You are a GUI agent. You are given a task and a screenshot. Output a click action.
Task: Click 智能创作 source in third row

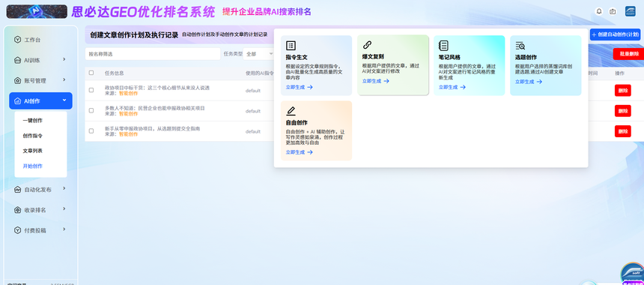pos(129,134)
